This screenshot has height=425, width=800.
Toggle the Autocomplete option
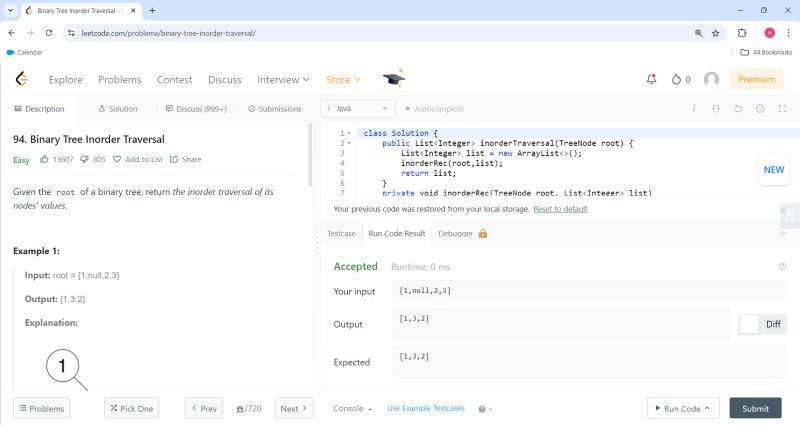(x=434, y=109)
